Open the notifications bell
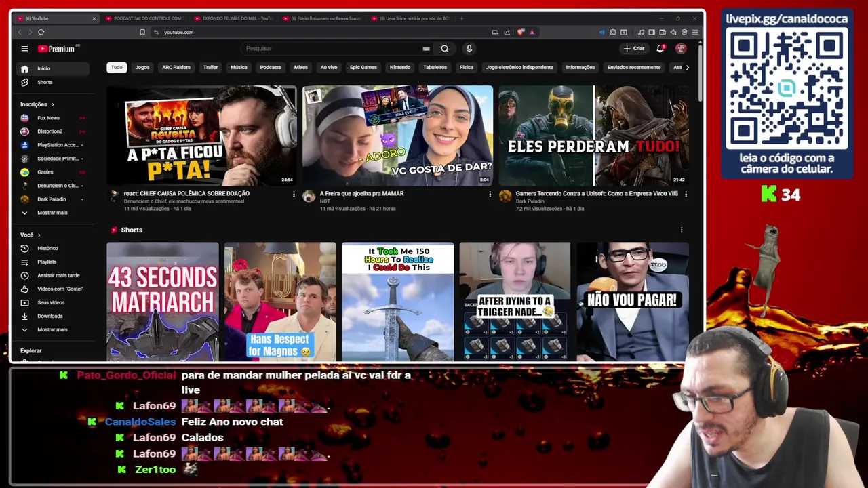The width and height of the screenshot is (868, 488). click(x=660, y=49)
